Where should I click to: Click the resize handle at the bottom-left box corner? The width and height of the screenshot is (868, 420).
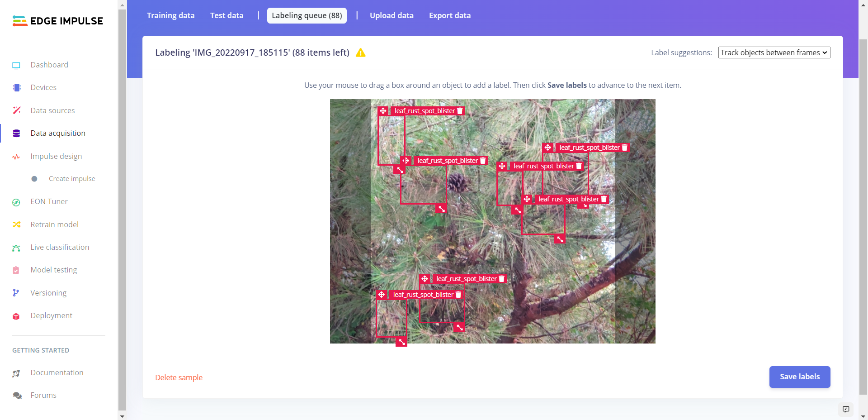401,342
